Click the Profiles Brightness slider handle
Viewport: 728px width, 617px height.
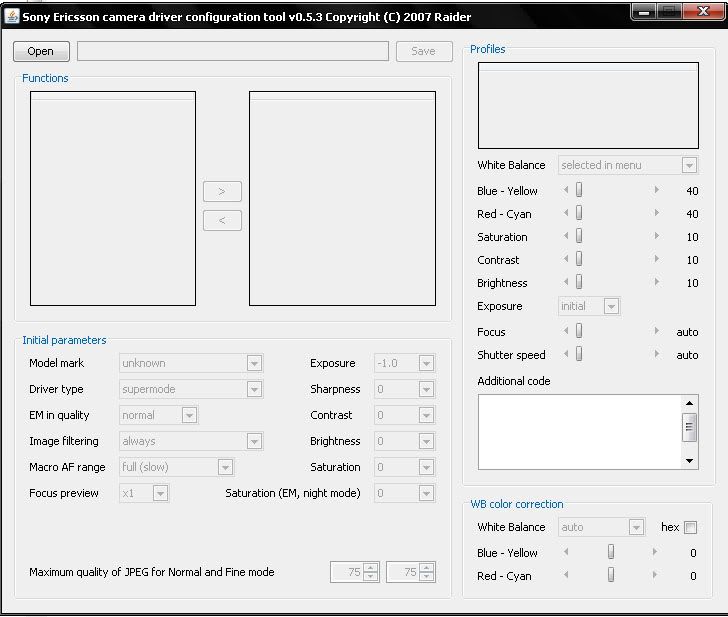point(579,282)
